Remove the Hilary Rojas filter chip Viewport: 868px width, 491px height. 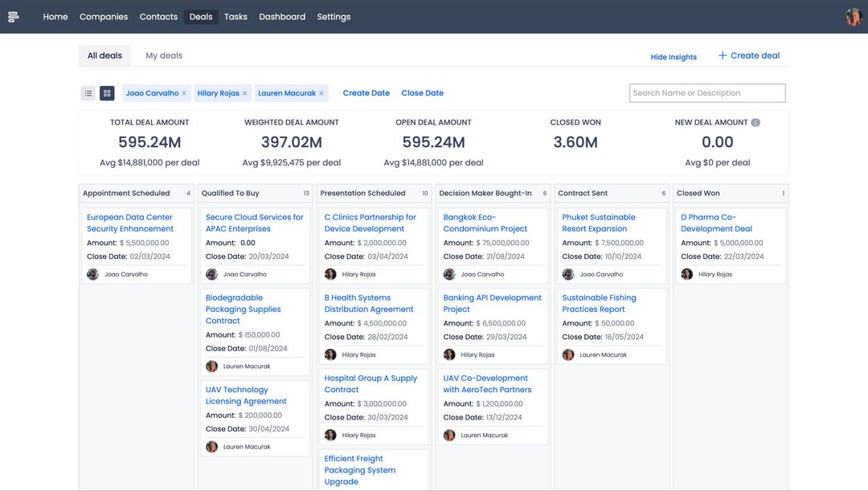click(243, 92)
